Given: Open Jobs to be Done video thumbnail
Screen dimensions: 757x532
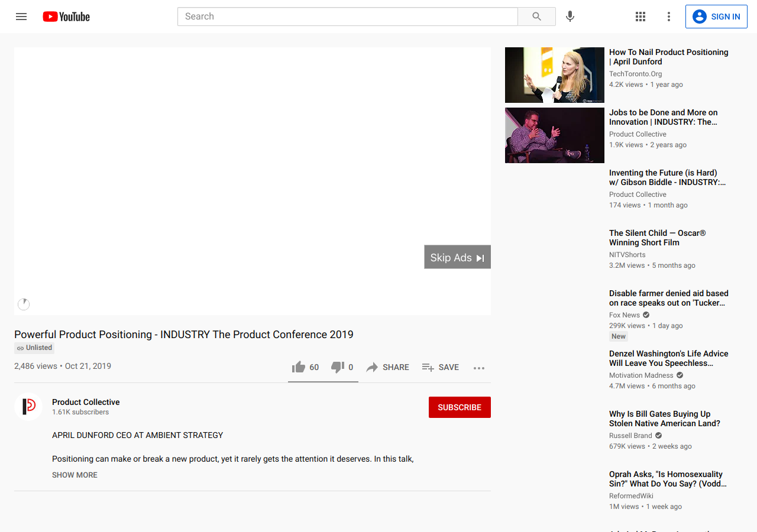Looking at the screenshot, I should tap(555, 135).
